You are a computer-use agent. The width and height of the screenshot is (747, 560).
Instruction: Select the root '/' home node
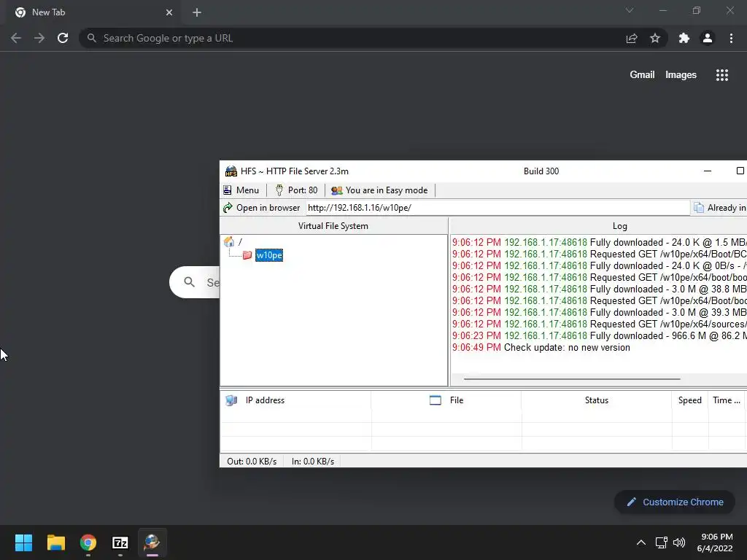(x=233, y=242)
